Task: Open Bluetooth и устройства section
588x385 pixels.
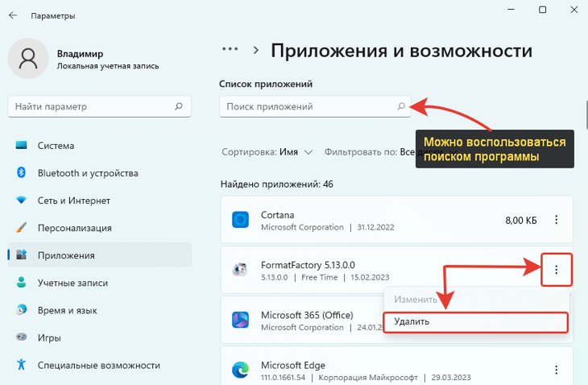Action: tap(99, 173)
